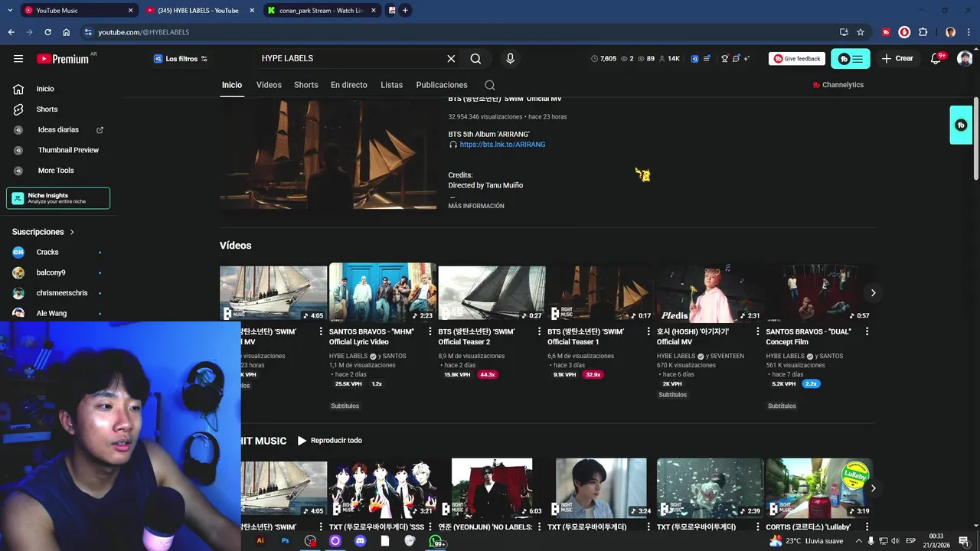Open options for SWIM Official Teaser 2
Image resolution: width=980 pixels, height=551 pixels.
[539, 331]
